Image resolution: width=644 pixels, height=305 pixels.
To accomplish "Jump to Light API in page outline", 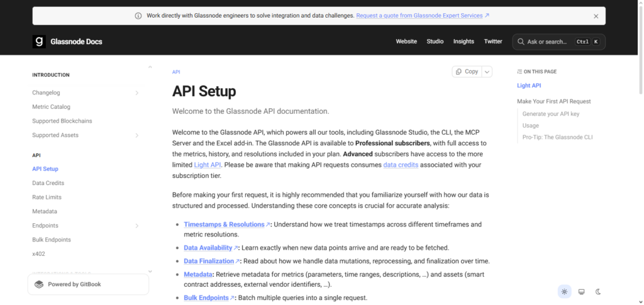I will click(529, 86).
